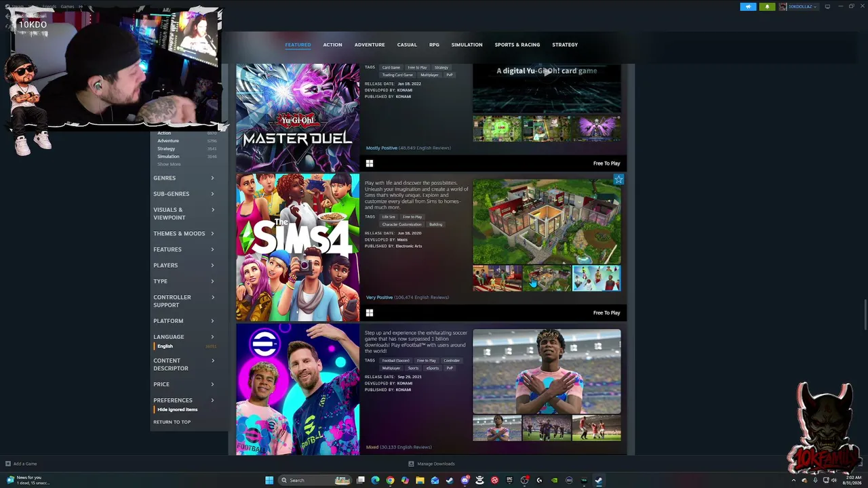The height and width of the screenshot is (488, 868).
Task: Open Steam notifications bell
Action: [x=767, y=7]
